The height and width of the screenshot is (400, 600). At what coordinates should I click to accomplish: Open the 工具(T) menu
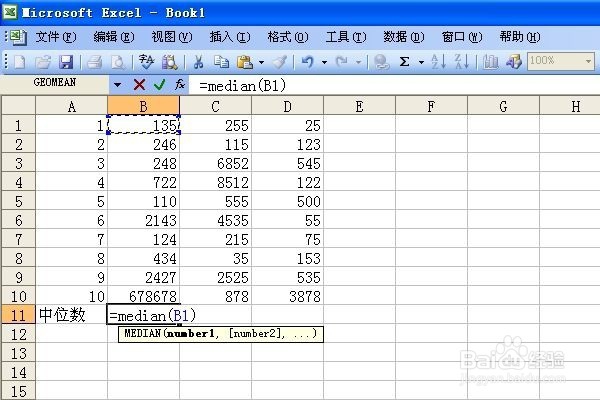[346, 37]
